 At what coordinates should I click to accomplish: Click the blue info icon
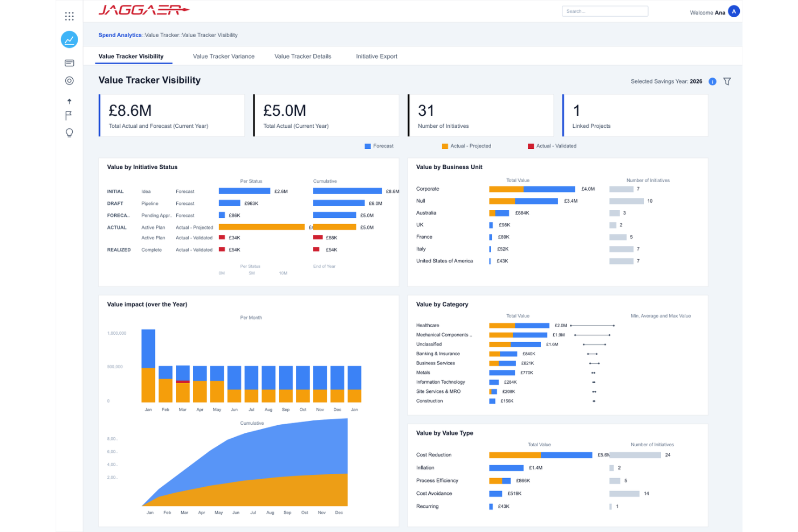712,81
